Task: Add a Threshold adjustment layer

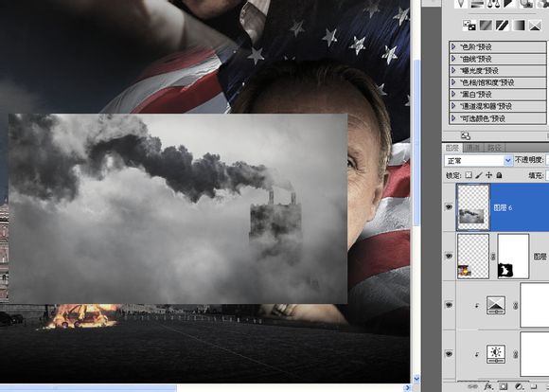Action: click(502, 26)
